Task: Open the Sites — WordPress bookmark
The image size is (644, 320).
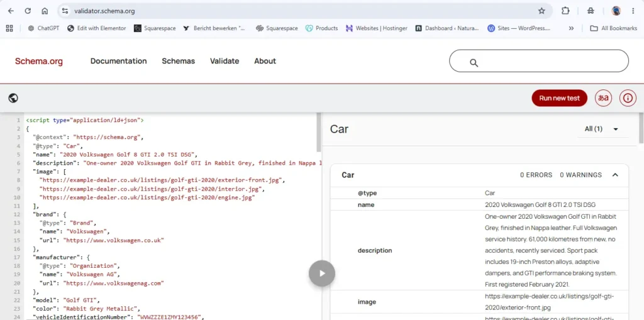Action: tap(519, 28)
